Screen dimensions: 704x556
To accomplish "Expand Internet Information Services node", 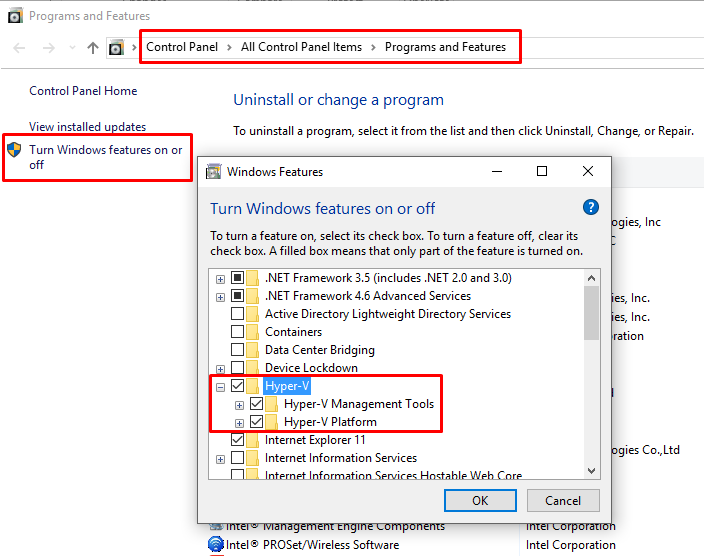I will click(x=220, y=459).
